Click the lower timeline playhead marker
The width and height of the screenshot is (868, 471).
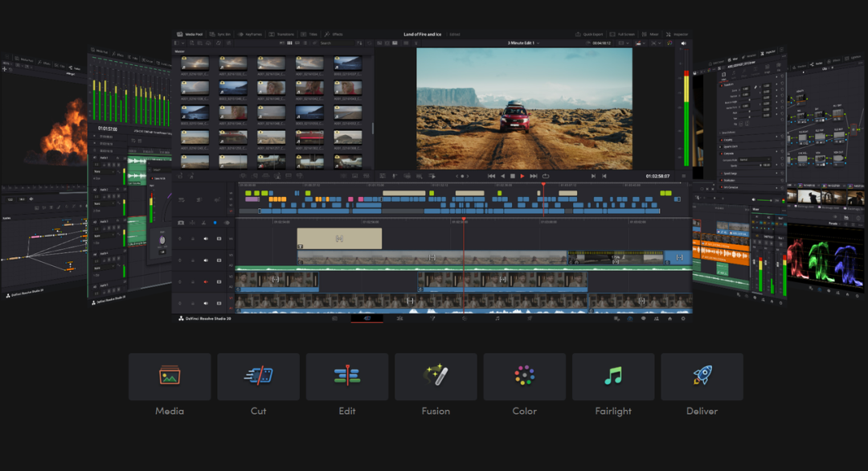pyautogui.click(x=464, y=219)
